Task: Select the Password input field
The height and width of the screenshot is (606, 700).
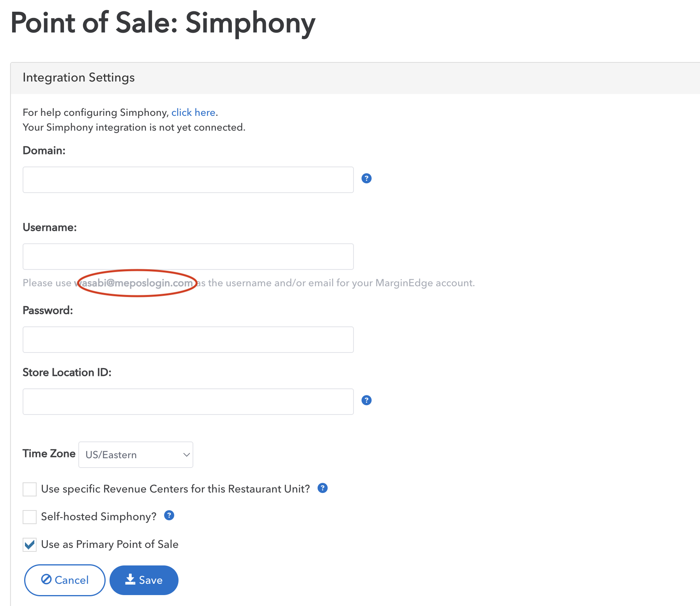Action: [188, 340]
